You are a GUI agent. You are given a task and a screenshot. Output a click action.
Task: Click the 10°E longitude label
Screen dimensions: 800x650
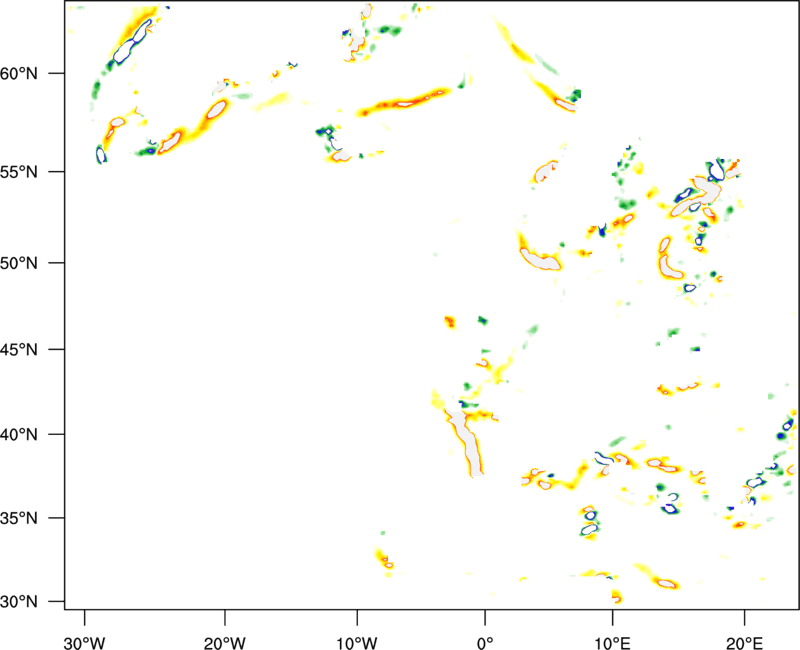tap(612, 643)
